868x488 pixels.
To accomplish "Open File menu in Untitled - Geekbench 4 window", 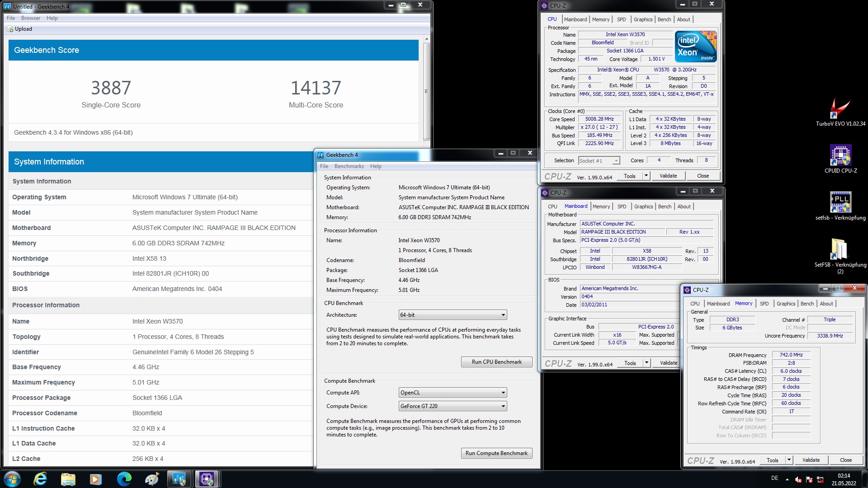I will (11, 18).
